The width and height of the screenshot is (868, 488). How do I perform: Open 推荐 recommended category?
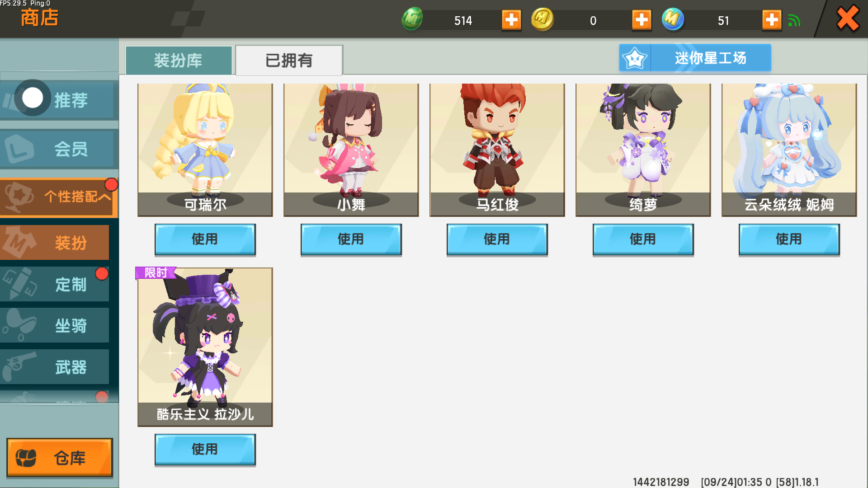[x=59, y=100]
